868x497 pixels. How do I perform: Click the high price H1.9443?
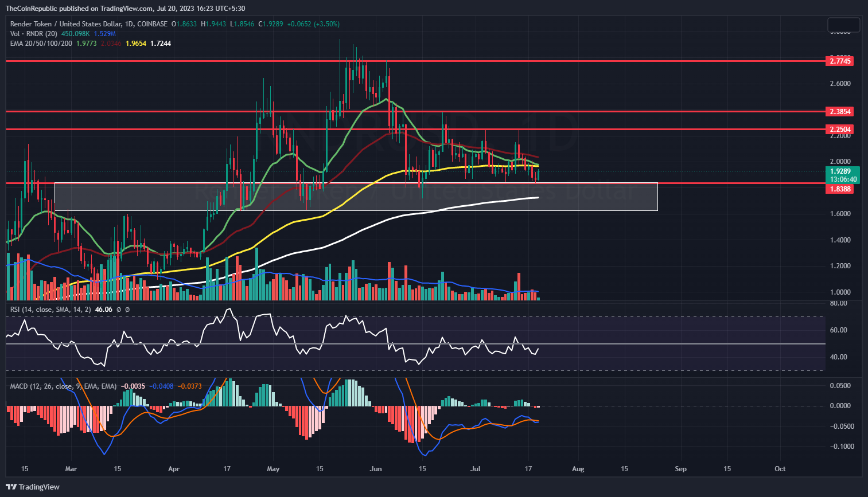point(213,24)
